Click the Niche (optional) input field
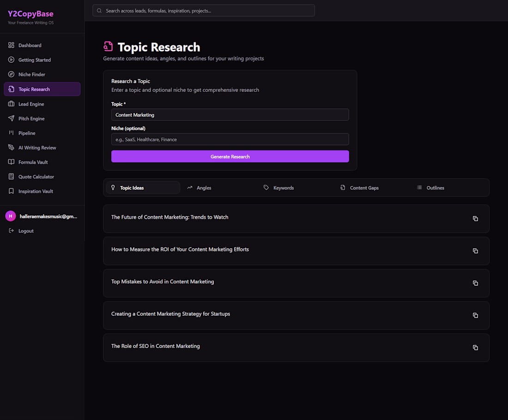Viewport: 508px width, 420px height. click(230, 139)
